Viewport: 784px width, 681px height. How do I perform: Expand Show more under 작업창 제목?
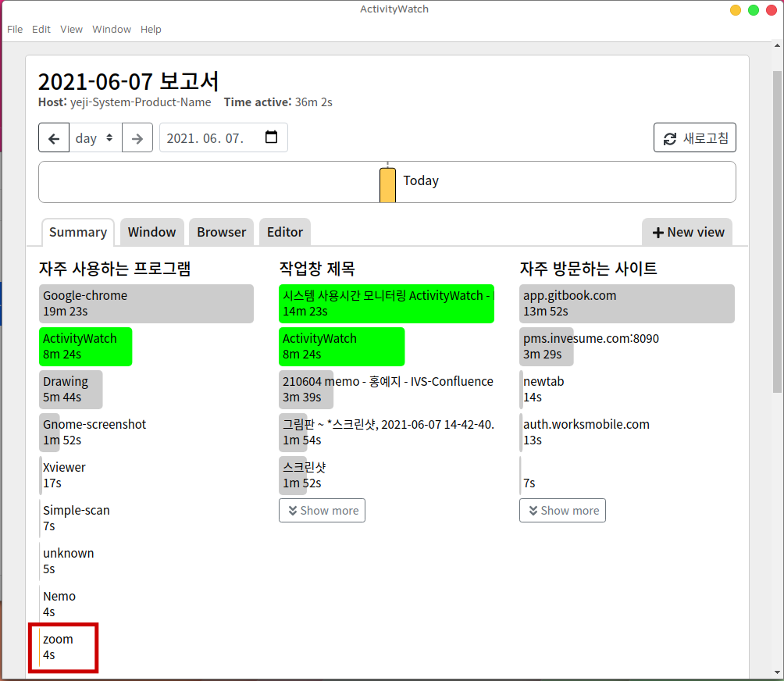[322, 511]
